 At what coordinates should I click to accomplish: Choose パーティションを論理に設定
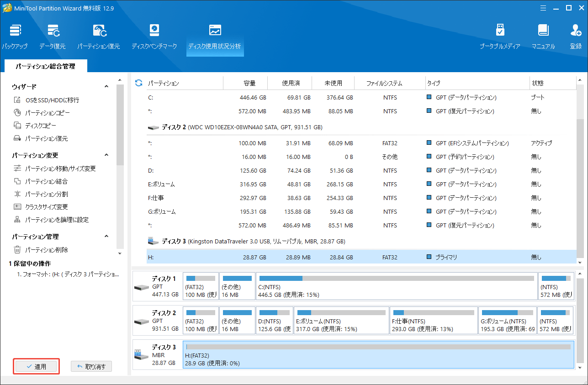tap(51, 220)
